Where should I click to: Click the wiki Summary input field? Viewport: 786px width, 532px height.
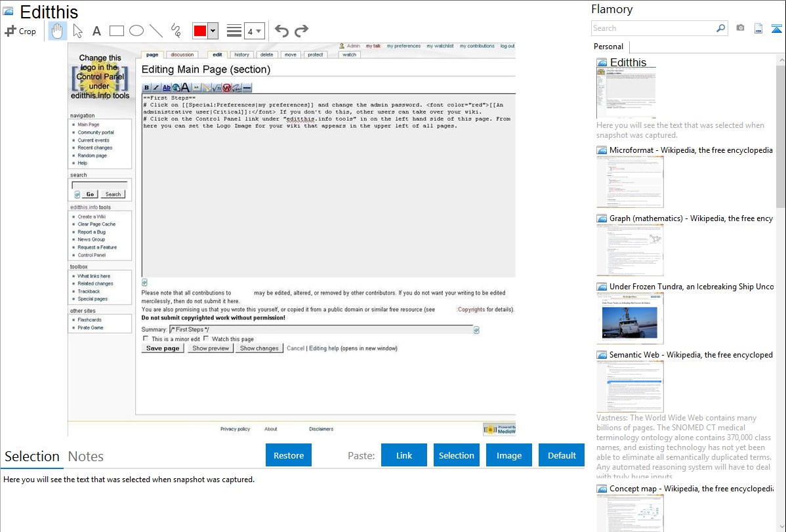(x=321, y=329)
